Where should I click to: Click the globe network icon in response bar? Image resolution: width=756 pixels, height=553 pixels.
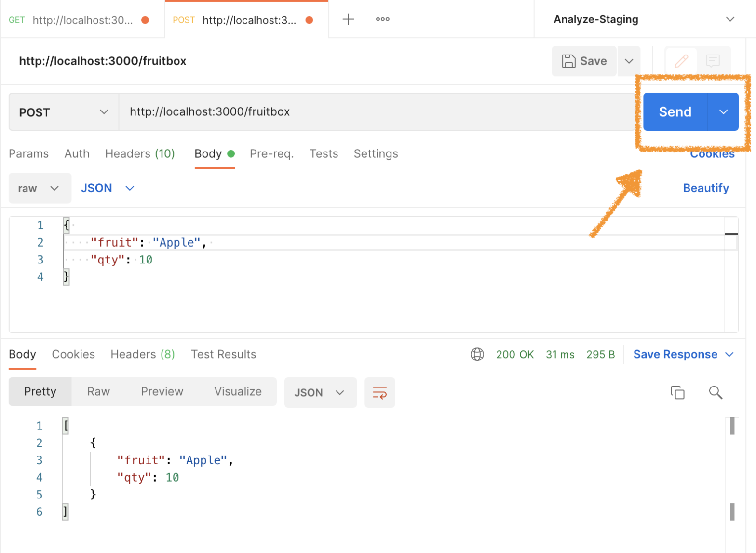477,354
